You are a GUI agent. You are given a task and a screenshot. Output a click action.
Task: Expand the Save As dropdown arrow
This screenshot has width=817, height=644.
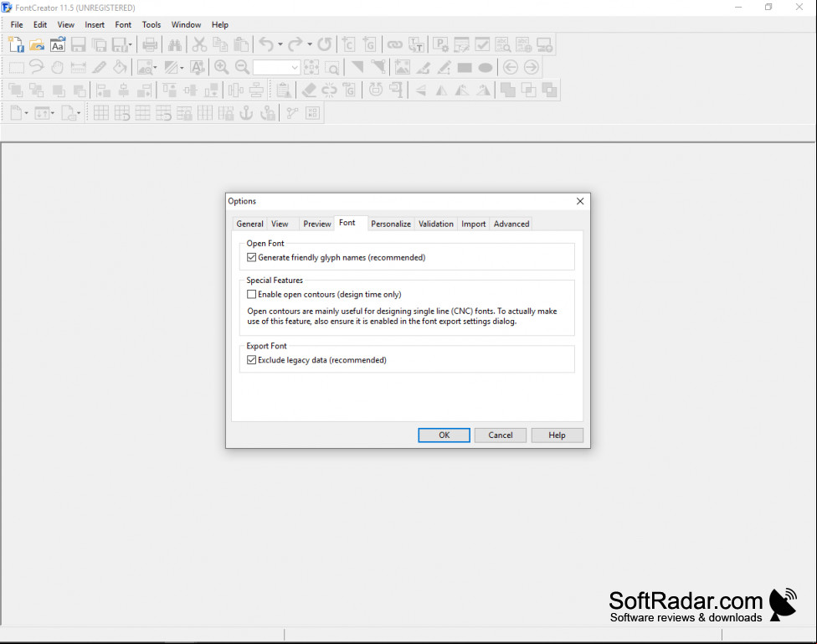131,45
